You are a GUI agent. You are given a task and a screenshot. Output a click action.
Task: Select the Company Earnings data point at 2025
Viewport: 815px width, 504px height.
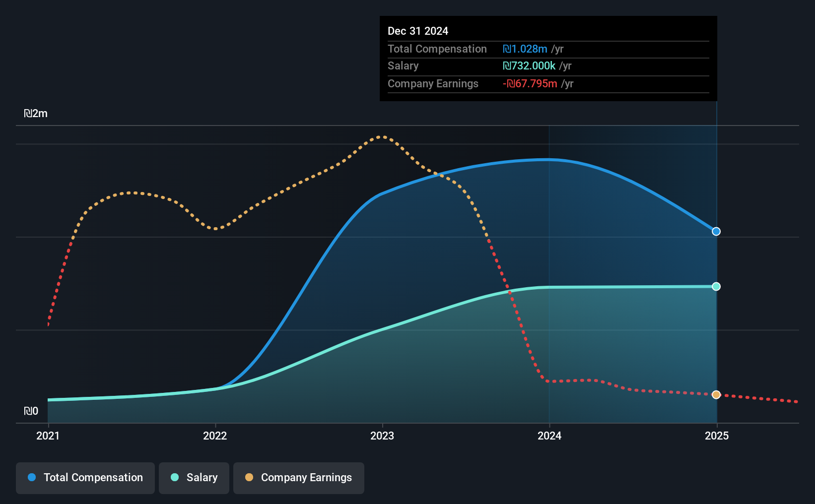(716, 394)
